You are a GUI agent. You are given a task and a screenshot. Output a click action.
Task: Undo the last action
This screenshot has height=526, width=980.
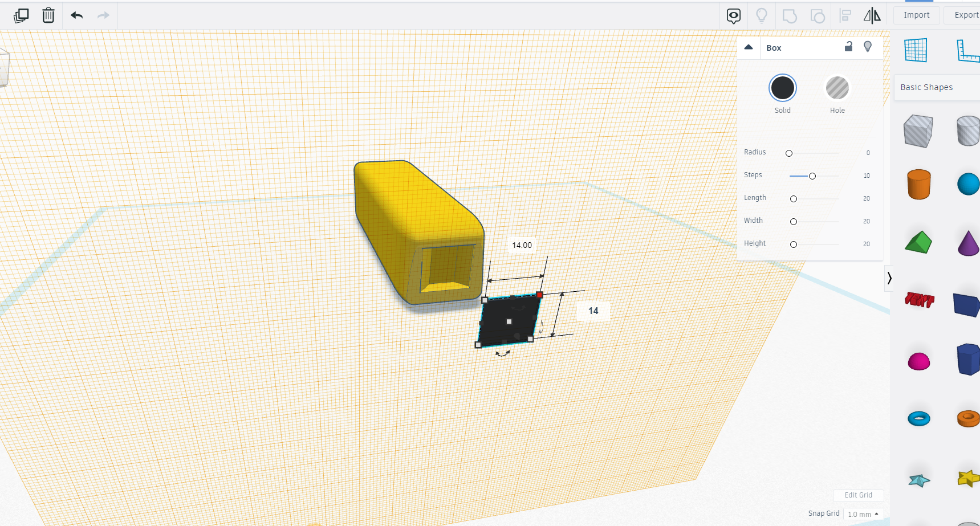(77, 15)
